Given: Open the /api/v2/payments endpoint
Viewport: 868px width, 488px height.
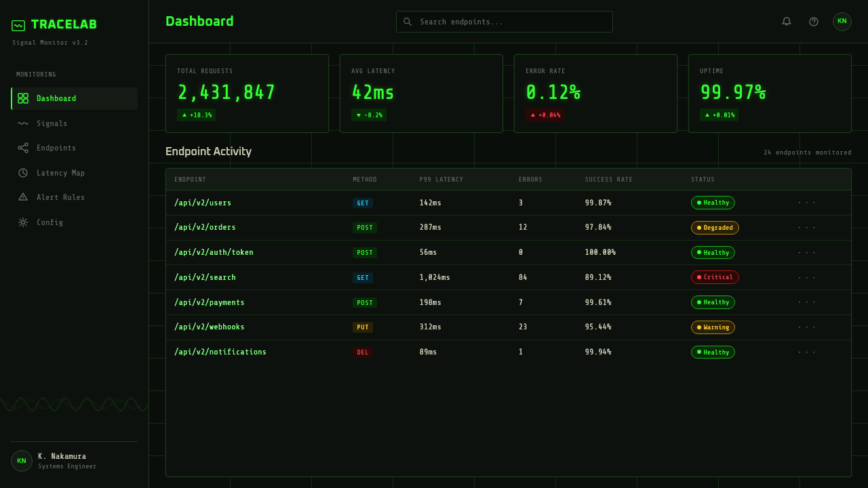Looking at the screenshot, I should point(210,302).
